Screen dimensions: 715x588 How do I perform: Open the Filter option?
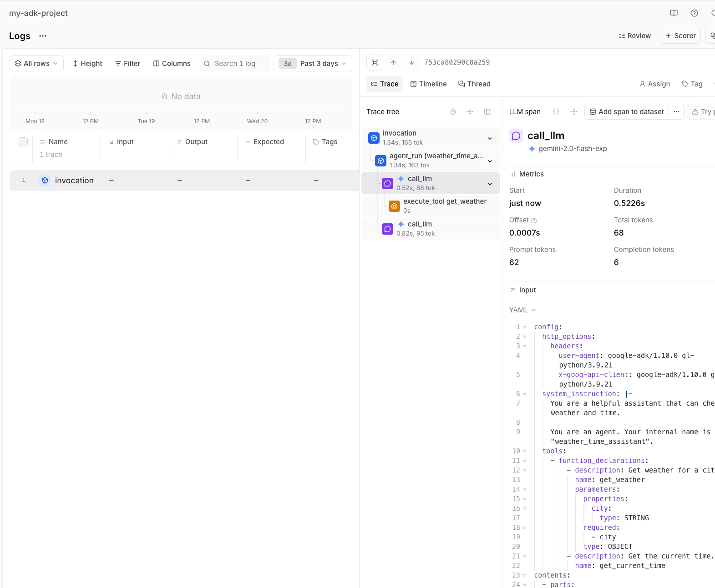[128, 64]
